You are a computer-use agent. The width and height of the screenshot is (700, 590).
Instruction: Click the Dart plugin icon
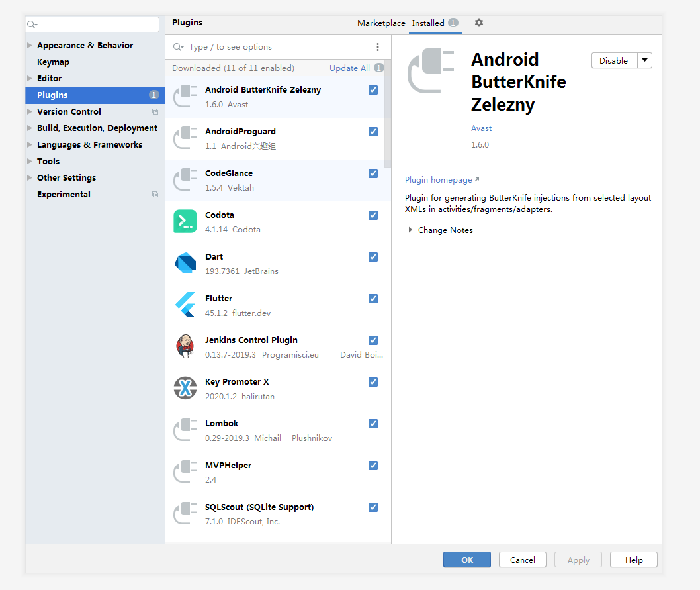pyautogui.click(x=185, y=263)
